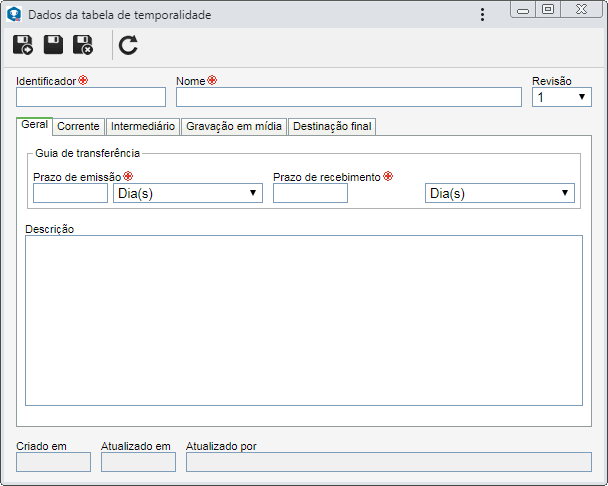Open the Intermediário tab

click(143, 126)
